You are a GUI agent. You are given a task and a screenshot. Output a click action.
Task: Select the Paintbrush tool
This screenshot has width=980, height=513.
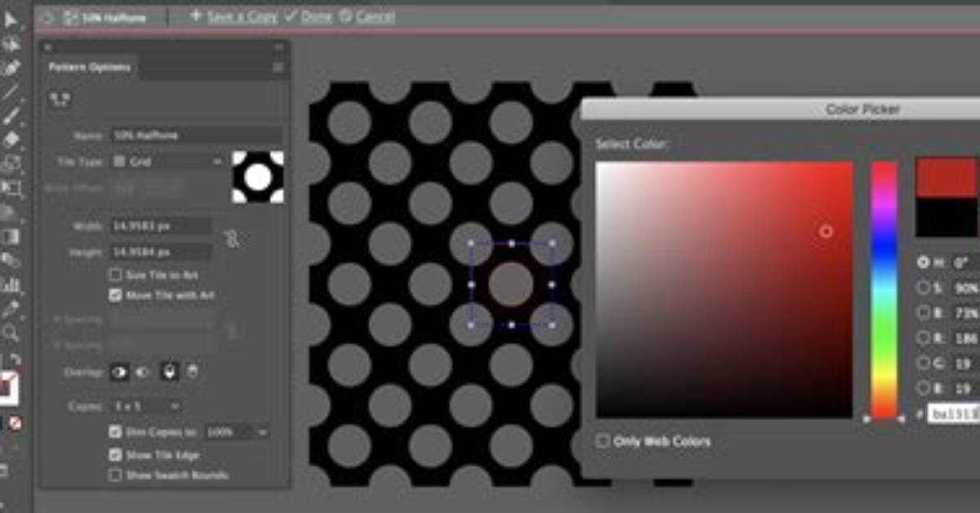coord(11,115)
